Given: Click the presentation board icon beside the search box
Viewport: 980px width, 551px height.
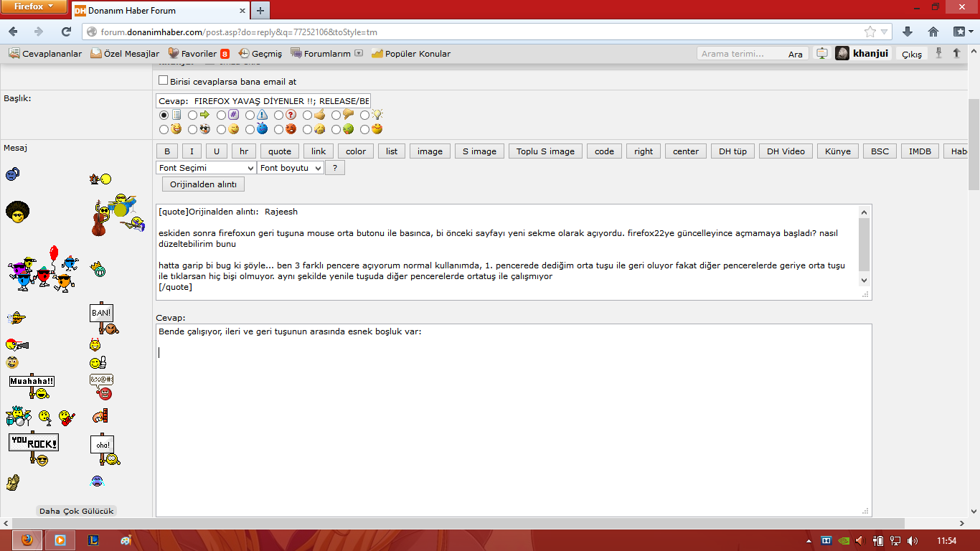Looking at the screenshot, I should 822,53.
